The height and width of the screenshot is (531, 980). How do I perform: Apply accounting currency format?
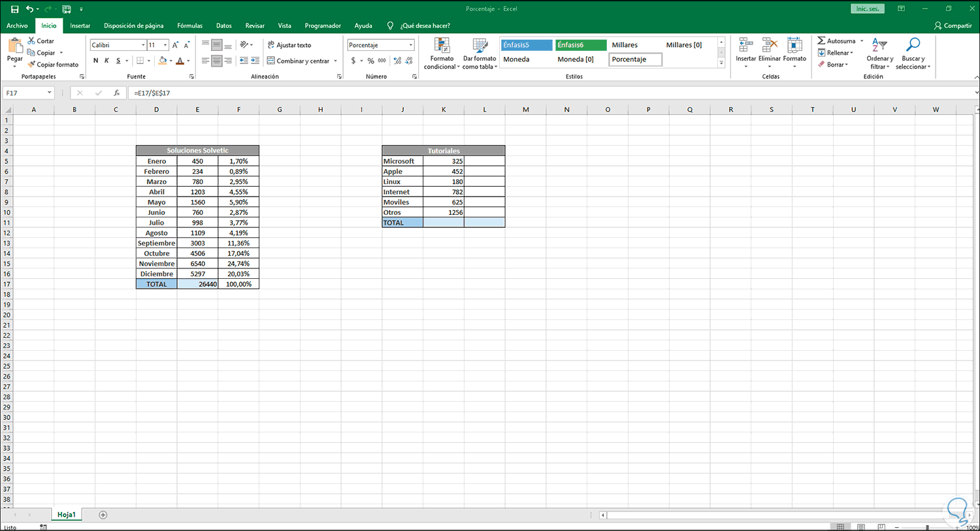pos(353,61)
